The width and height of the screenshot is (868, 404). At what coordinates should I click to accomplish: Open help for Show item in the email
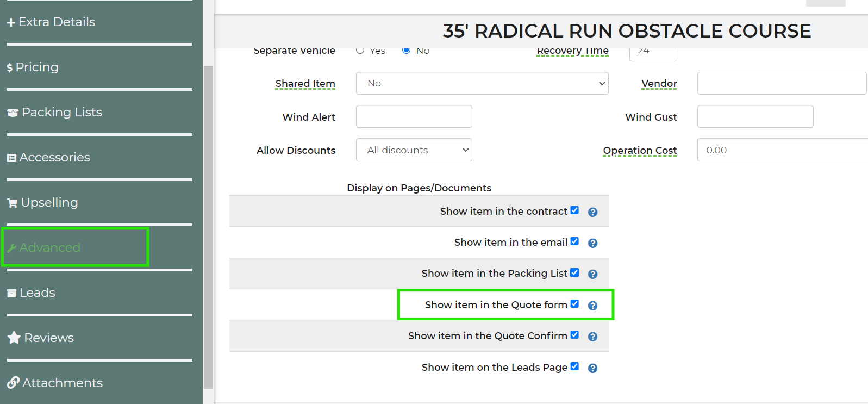tap(593, 243)
